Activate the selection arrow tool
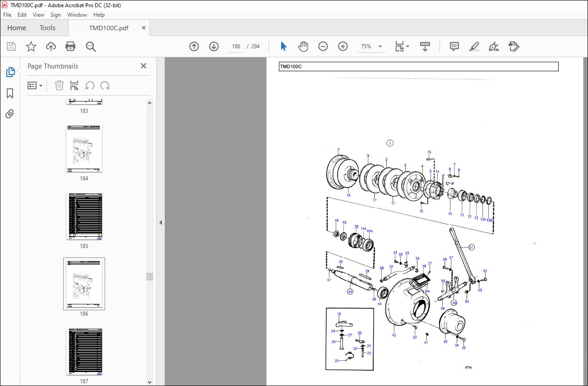This screenshot has width=588, height=386. tap(283, 46)
